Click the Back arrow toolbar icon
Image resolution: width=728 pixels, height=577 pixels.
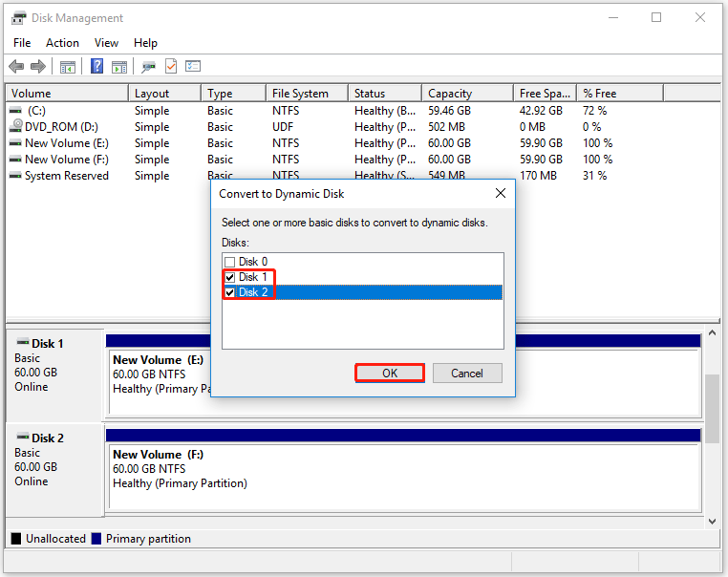click(16, 66)
